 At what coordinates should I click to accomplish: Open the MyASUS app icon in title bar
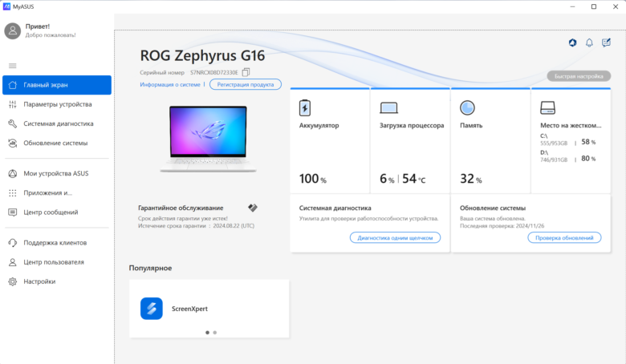click(6, 6)
